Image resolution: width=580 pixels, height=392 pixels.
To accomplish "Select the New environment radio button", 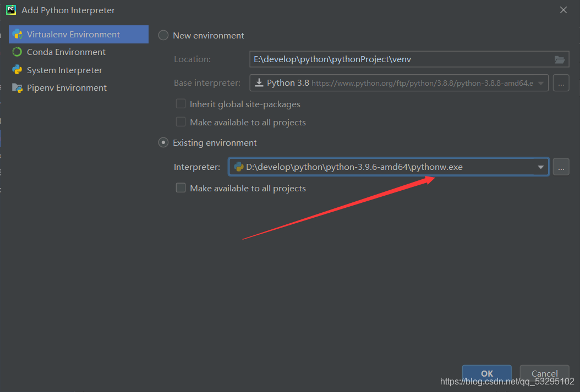I will point(163,35).
